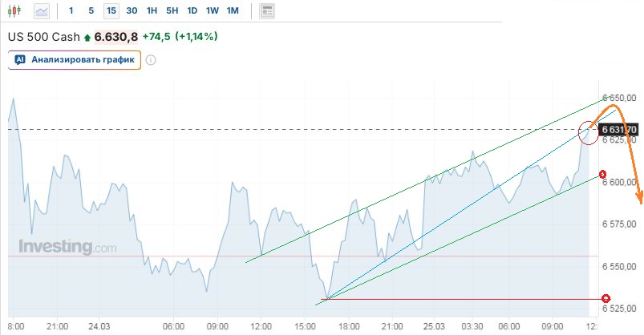This screenshot has width=644, height=335.
Task: Switch to the 1H timeframe
Action: [152, 11]
